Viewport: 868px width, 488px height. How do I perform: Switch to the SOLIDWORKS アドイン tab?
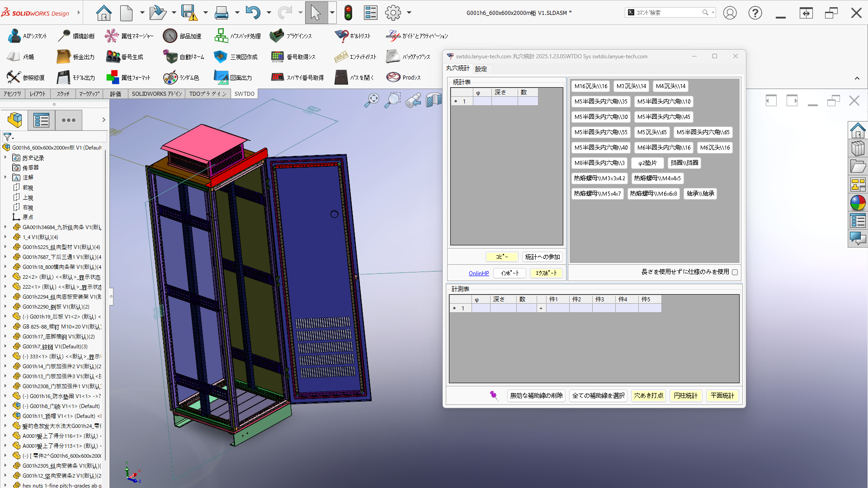(x=156, y=94)
